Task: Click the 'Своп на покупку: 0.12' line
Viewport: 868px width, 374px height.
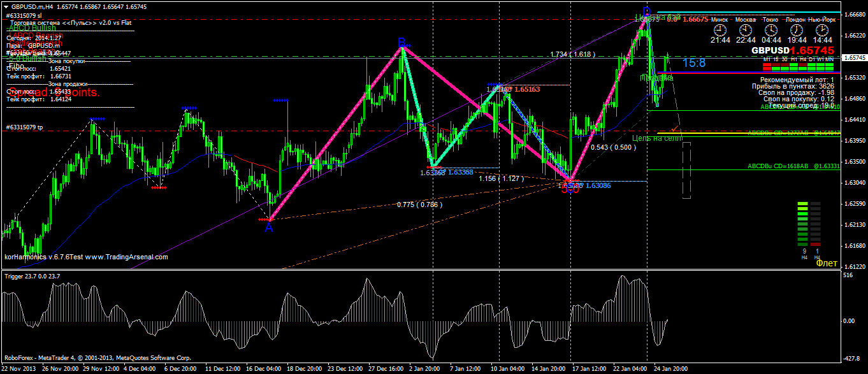Action: point(798,99)
